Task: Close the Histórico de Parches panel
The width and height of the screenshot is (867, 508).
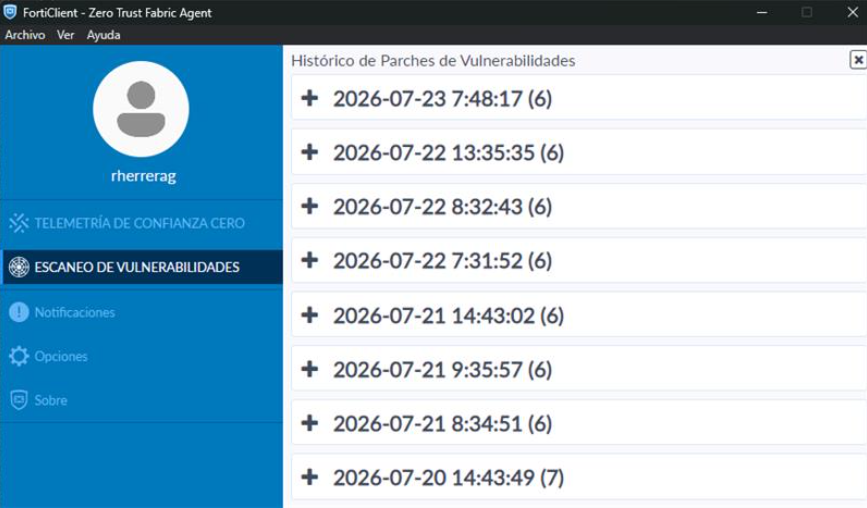Action: coord(858,59)
